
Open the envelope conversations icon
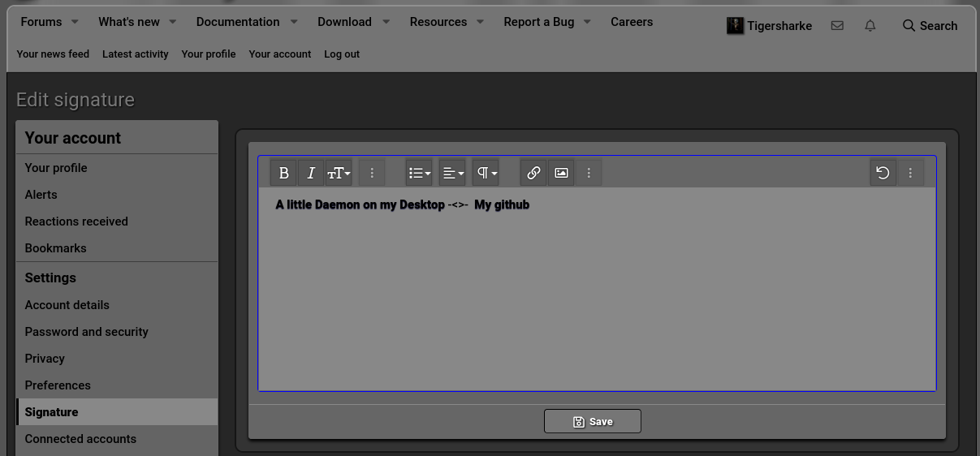[837, 26]
